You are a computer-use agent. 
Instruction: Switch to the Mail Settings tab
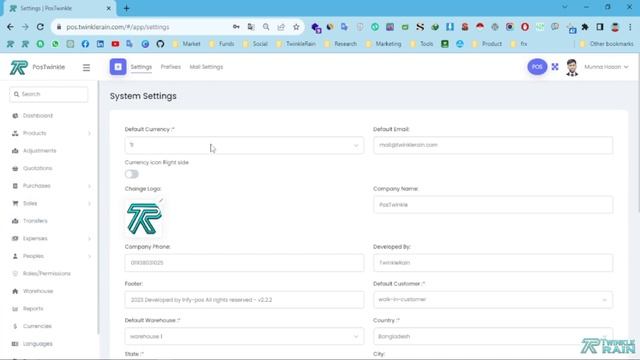(x=206, y=67)
